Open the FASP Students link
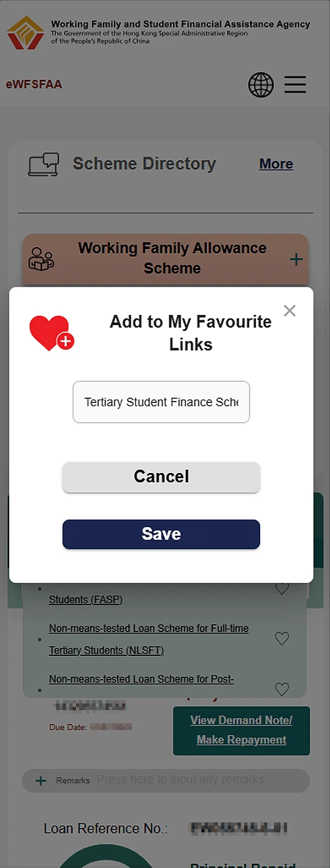 point(86,600)
